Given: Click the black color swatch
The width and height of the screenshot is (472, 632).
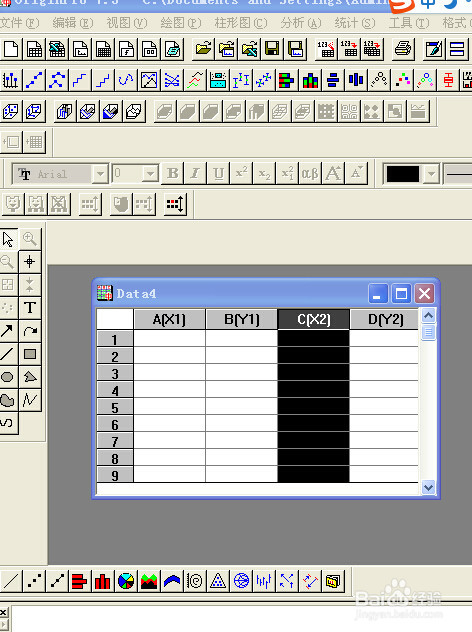Looking at the screenshot, I should point(403,174).
